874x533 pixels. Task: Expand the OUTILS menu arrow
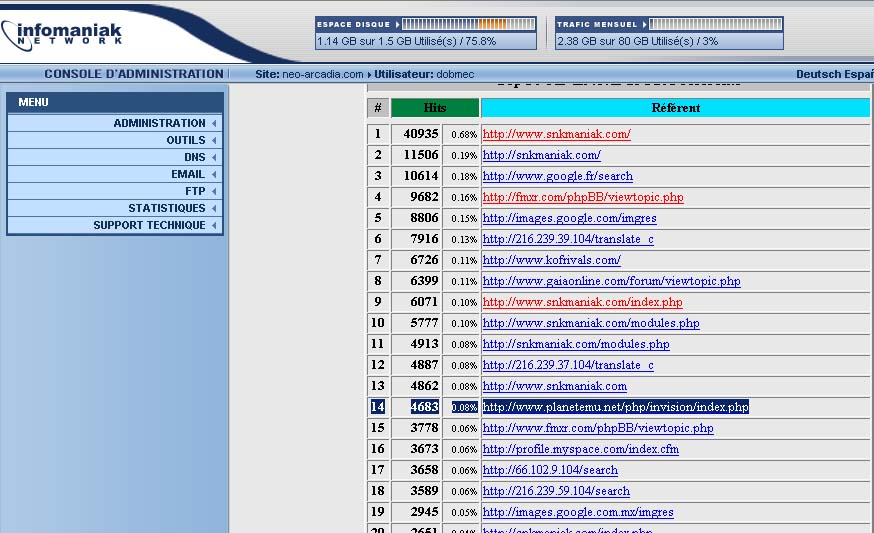pos(214,140)
